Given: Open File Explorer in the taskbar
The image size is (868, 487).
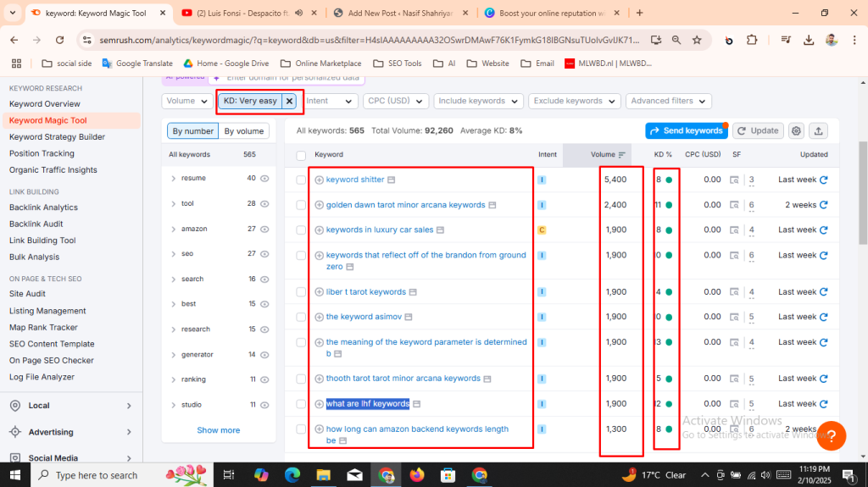Looking at the screenshot, I should click(323, 475).
